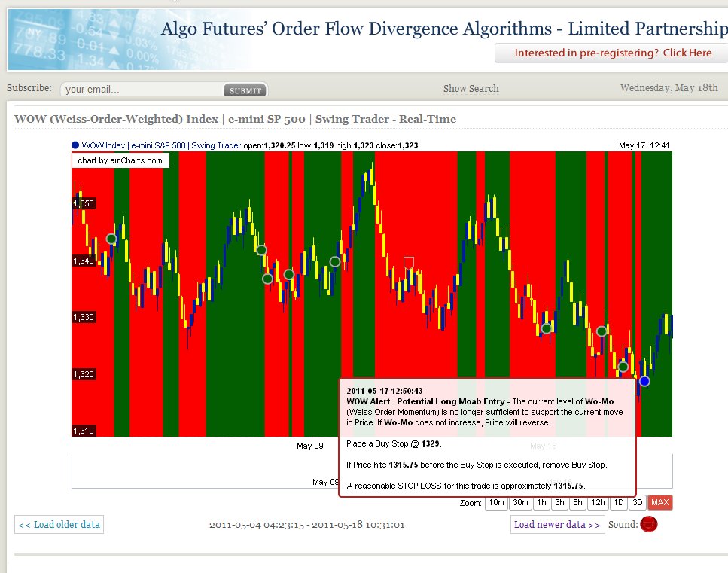Click the 'Sound:' label

[623, 524]
